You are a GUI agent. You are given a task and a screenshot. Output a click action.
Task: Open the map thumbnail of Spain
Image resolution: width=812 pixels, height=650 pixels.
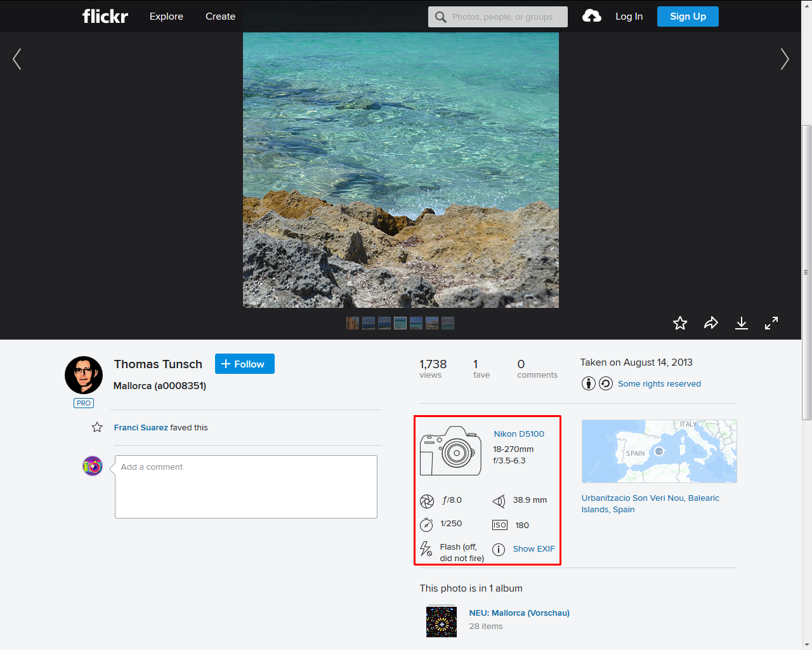pos(659,451)
